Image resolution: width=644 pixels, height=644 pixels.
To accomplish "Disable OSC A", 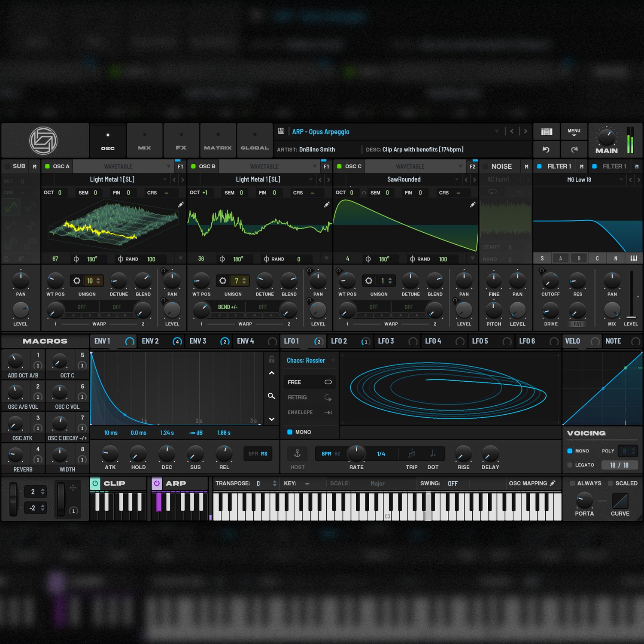I will (47, 166).
